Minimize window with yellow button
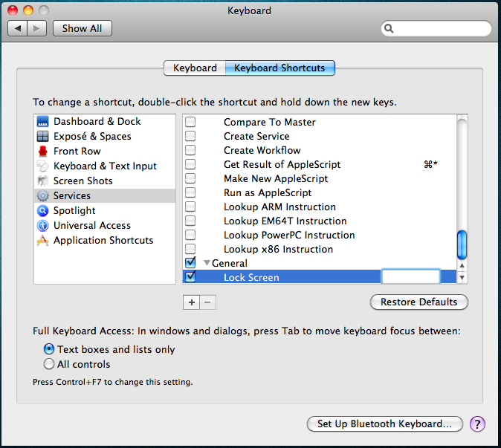 pyautogui.click(x=28, y=10)
